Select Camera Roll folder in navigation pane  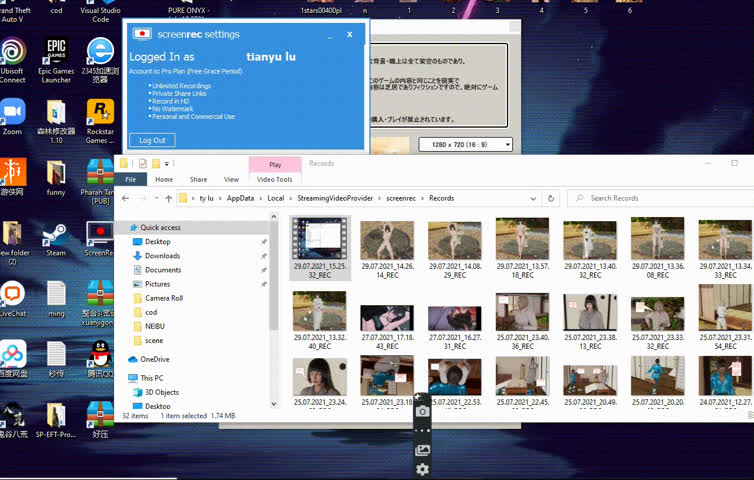click(x=164, y=298)
